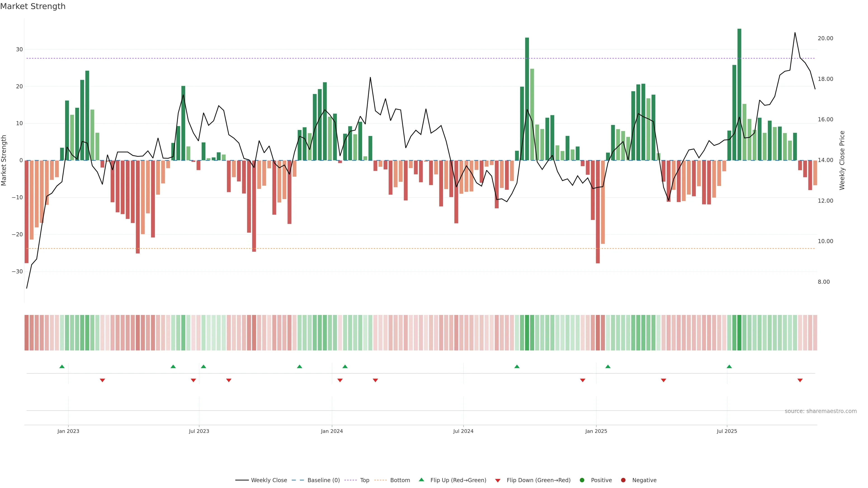Click the first green flip-up marker near Jan 2023
868x488 pixels.
click(x=62, y=366)
